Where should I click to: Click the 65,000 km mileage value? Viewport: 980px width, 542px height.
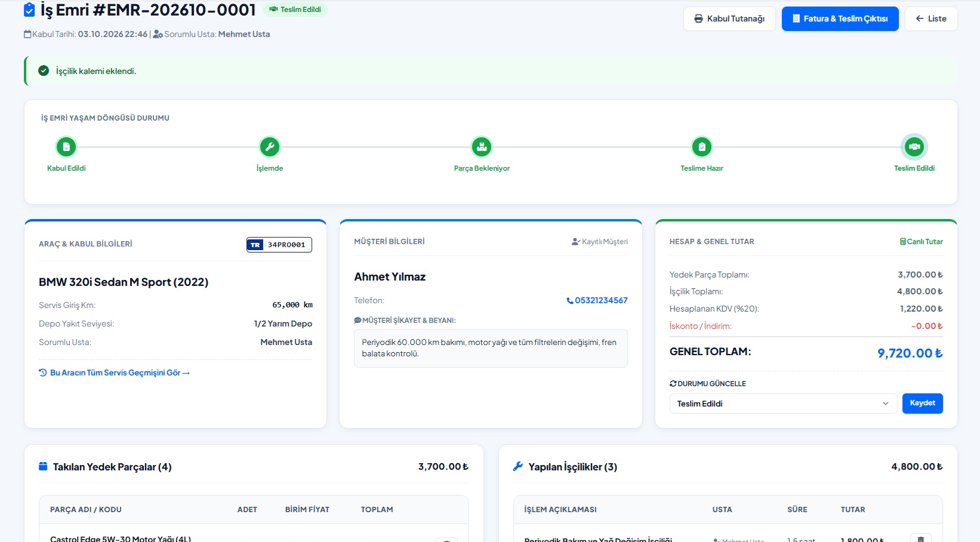292,305
